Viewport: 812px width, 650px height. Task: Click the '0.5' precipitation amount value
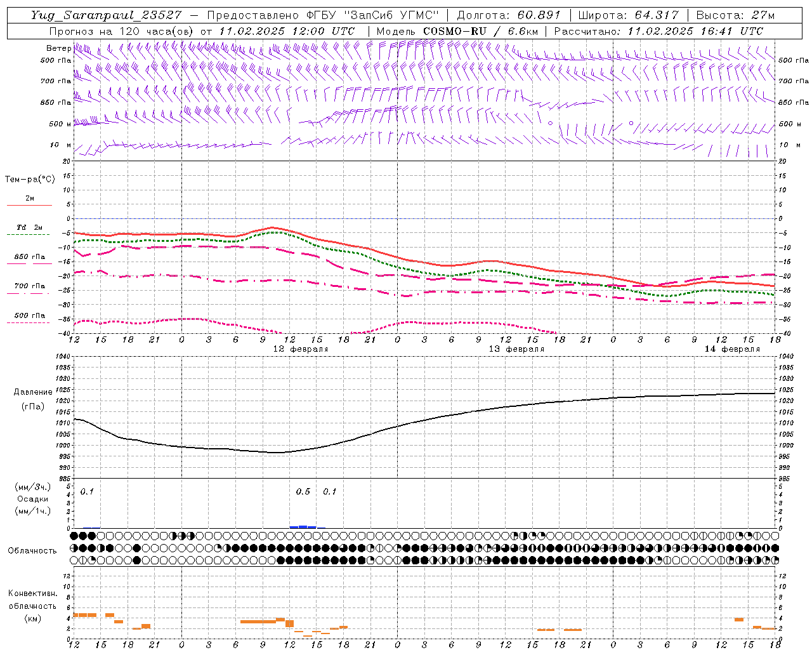[x=303, y=492]
